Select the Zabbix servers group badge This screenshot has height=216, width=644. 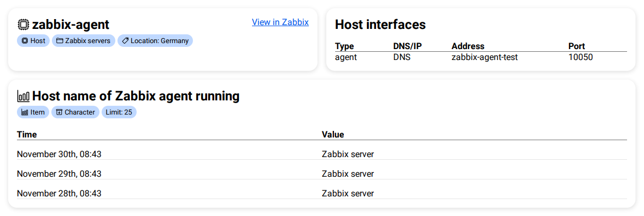(84, 40)
